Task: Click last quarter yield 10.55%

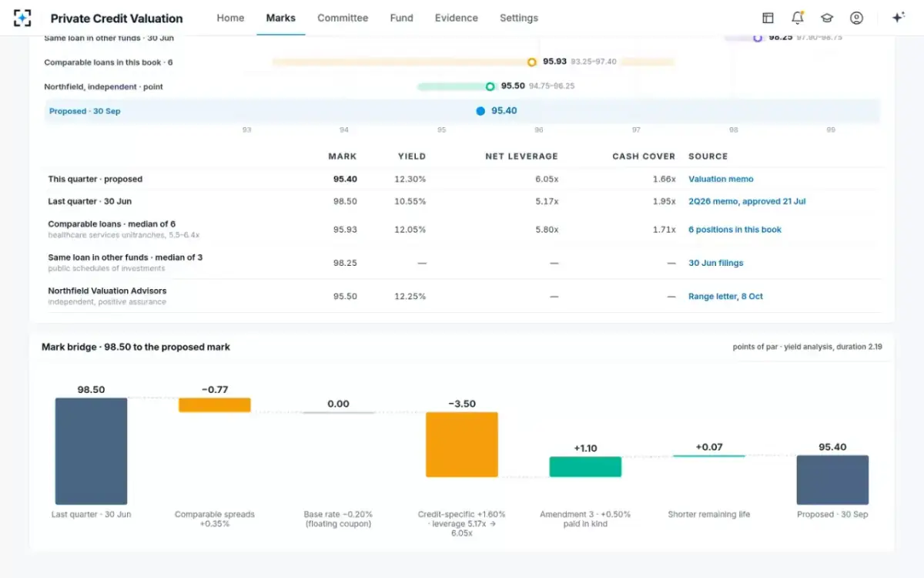Action: pyautogui.click(x=410, y=201)
